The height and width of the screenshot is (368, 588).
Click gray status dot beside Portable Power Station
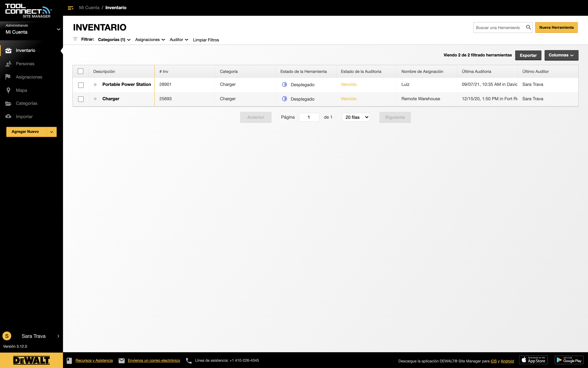coord(95,85)
